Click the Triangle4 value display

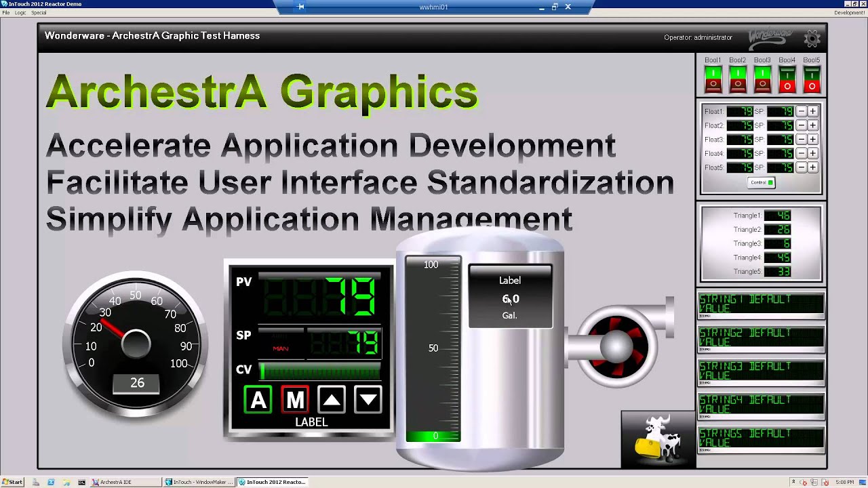pos(777,258)
